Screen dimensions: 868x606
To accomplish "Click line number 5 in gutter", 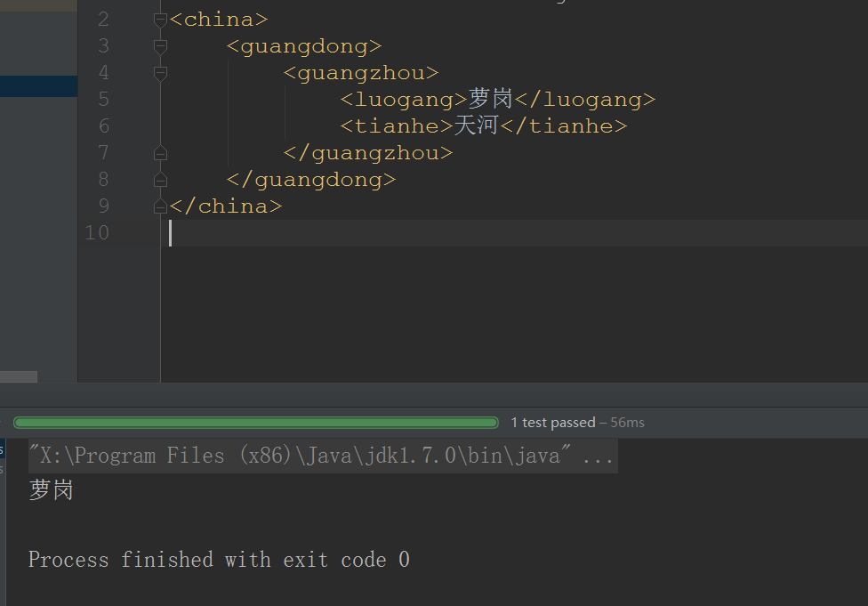I will click(103, 100).
